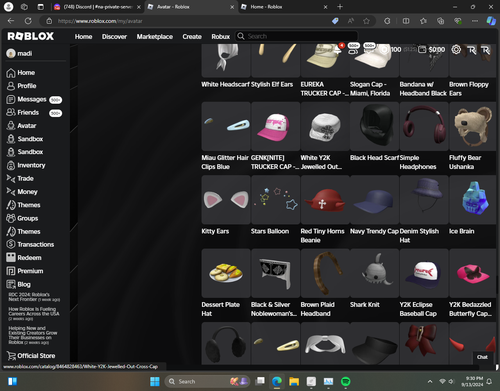Click the Windows taskbar search box
The height and width of the screenshot is (391, 500).
click(x=207, y=381)
